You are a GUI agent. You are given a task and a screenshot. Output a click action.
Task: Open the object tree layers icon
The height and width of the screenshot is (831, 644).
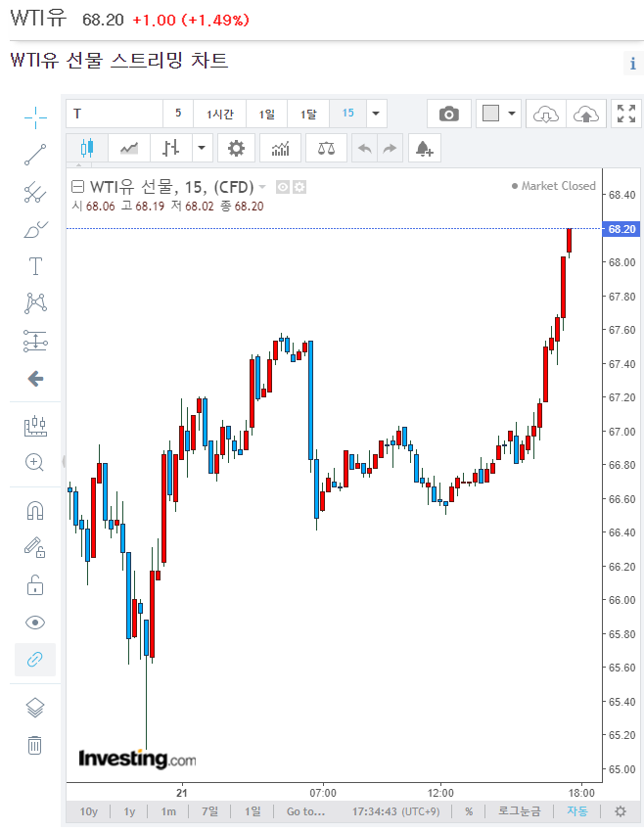pyautogui.click(x=35, y=708)
